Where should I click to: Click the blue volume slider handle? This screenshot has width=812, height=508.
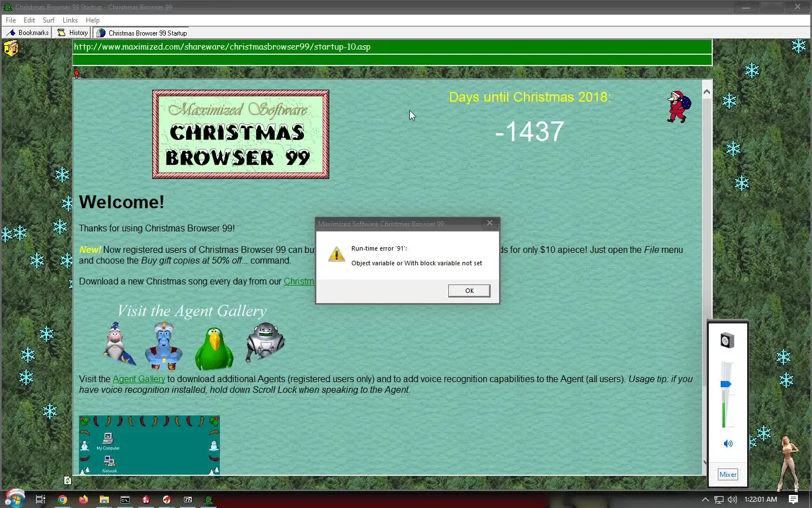click(x=726, y=384)
